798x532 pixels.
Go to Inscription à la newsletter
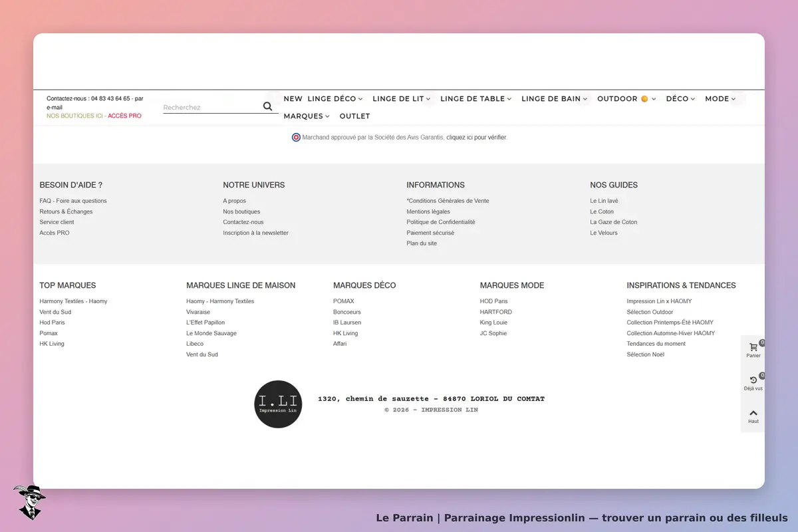click(x=256, y=233)
